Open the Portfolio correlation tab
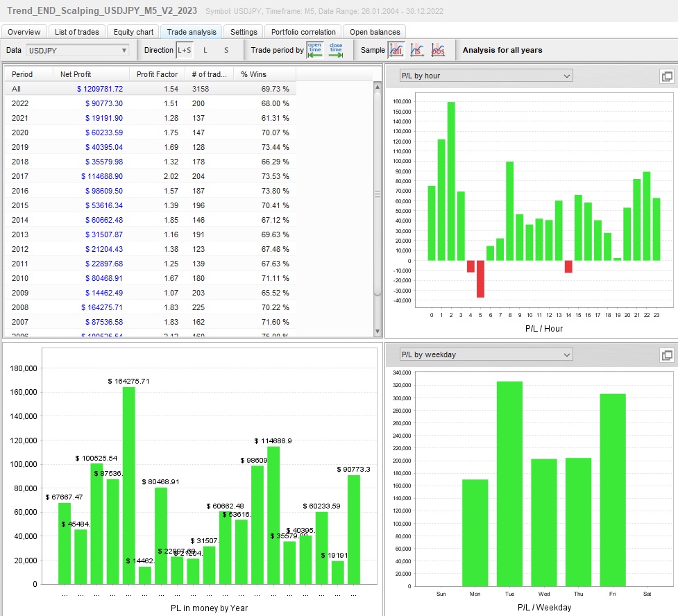 coord(303,32)
